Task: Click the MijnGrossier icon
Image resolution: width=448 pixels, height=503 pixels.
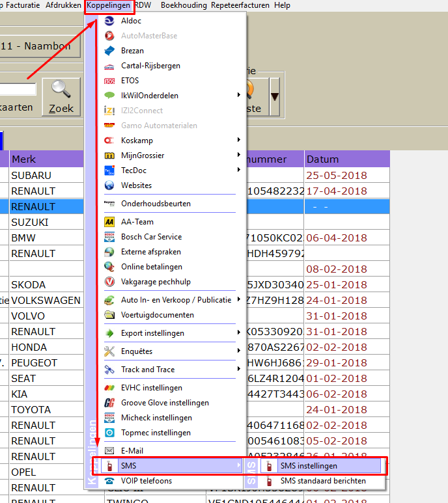Action: tap(109, 156)
